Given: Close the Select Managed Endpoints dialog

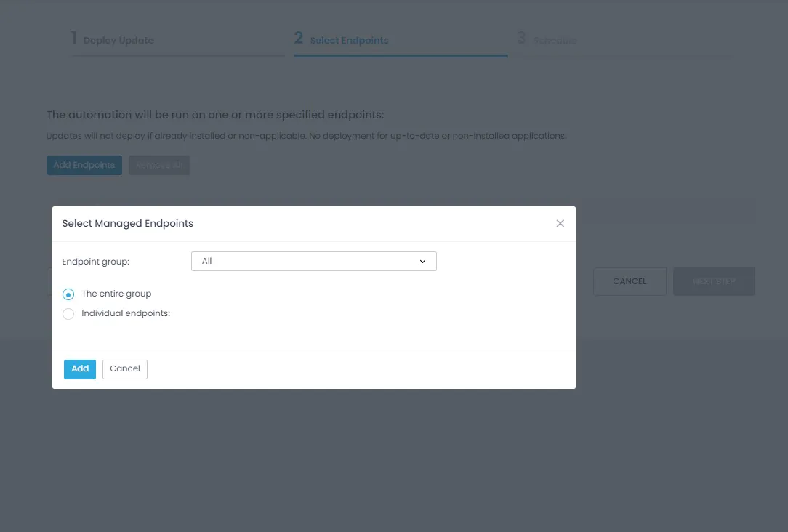Looking at the screenshot, I should point(560,223).
